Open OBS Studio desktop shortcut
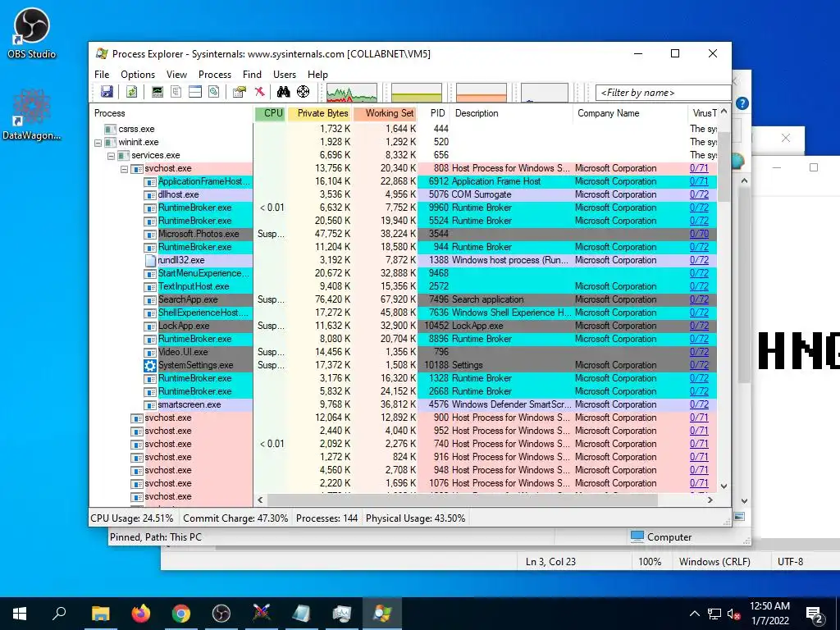Screen dimensions: 840x630 click(31, 33)
